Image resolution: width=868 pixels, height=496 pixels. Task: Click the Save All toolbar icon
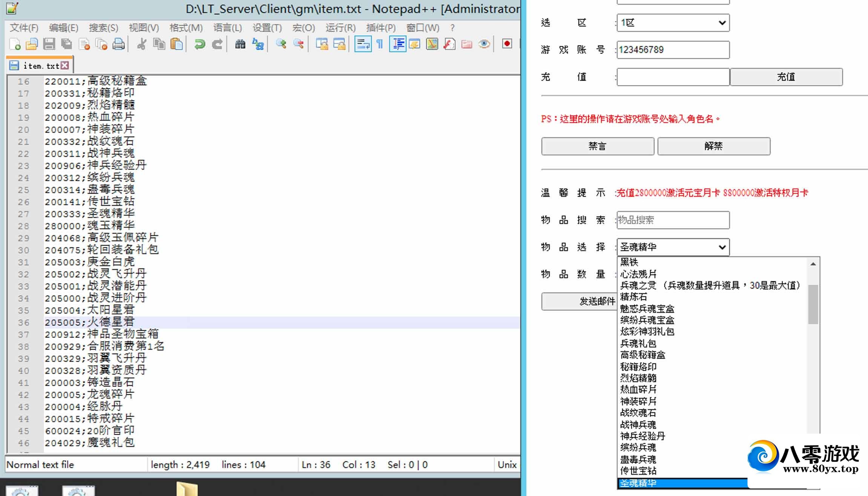[67, 44]
